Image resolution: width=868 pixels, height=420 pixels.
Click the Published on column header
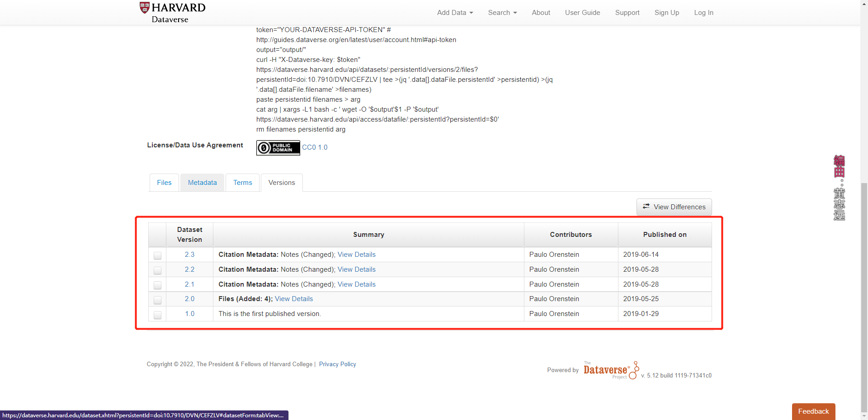click(665, 235)
